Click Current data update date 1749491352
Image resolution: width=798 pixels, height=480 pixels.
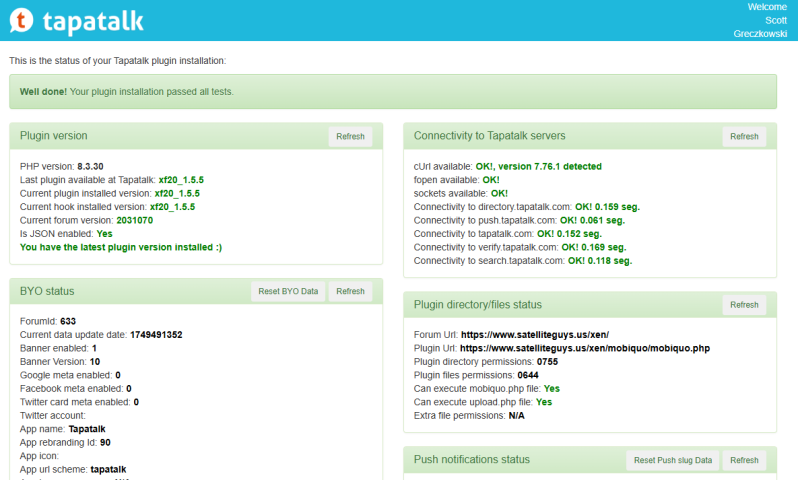pyautogui.click(x=156, y=335)
